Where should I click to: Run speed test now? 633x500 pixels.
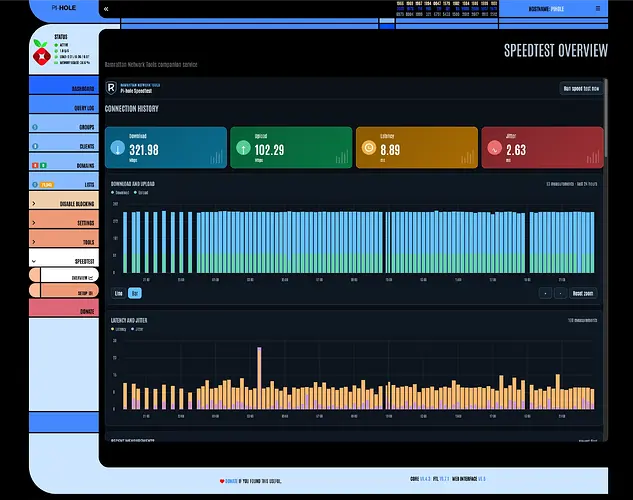(x=581, y=88)
